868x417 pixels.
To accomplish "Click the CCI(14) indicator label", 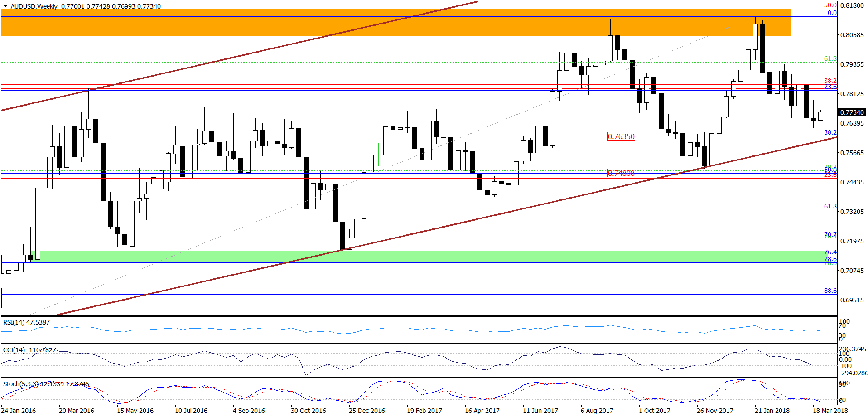I will coord(29,350).
